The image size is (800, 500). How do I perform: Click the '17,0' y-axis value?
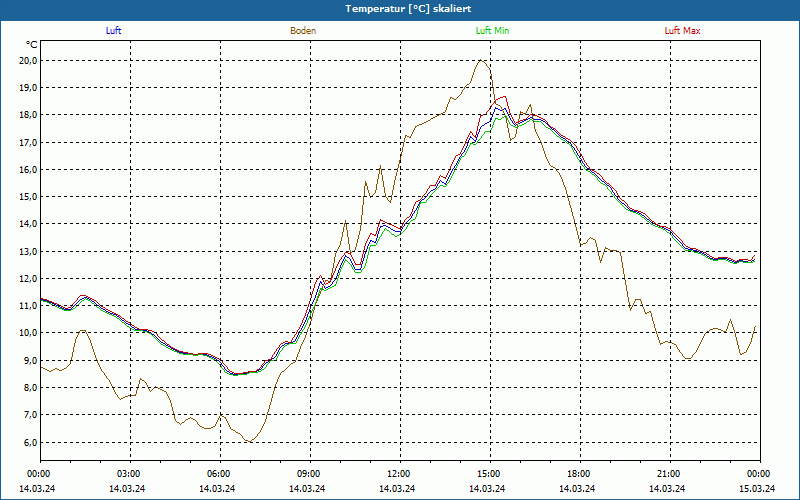[28, 142]
